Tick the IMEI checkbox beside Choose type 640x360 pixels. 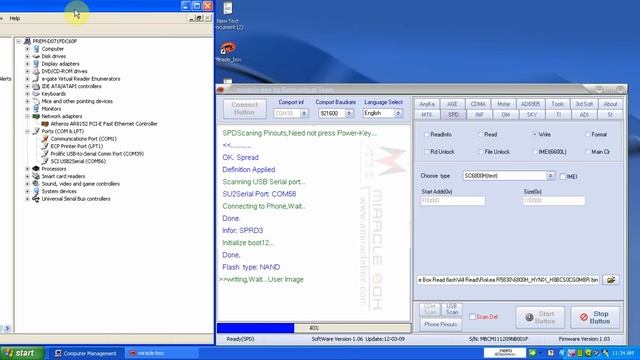[563, 176]
